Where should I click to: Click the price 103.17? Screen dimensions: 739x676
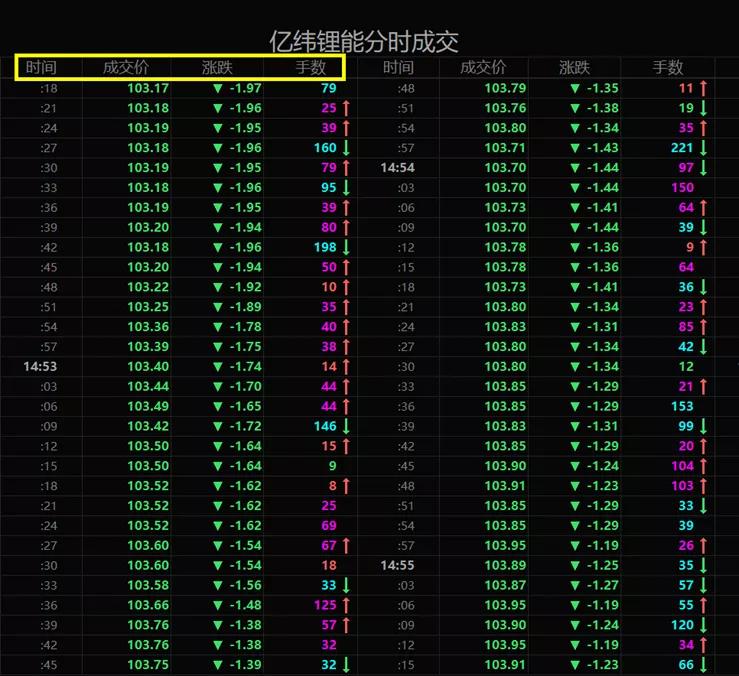(148, 88)
